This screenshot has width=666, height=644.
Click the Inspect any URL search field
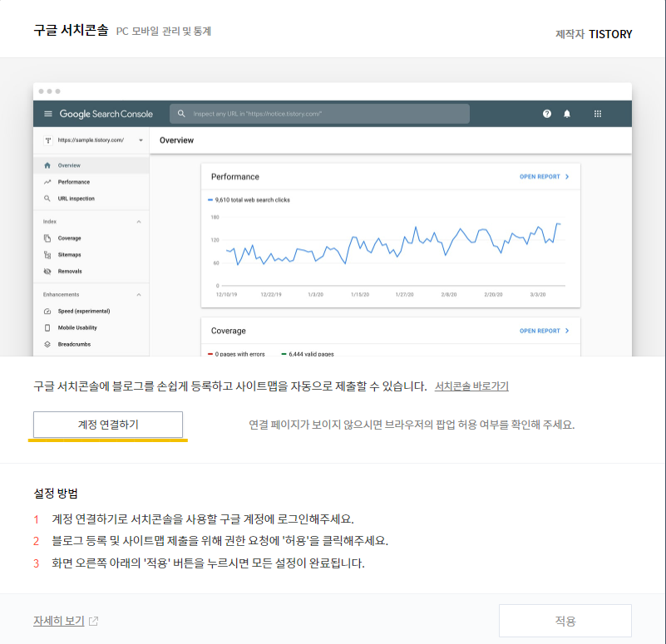pyautogui.click(x=319, y=114)
